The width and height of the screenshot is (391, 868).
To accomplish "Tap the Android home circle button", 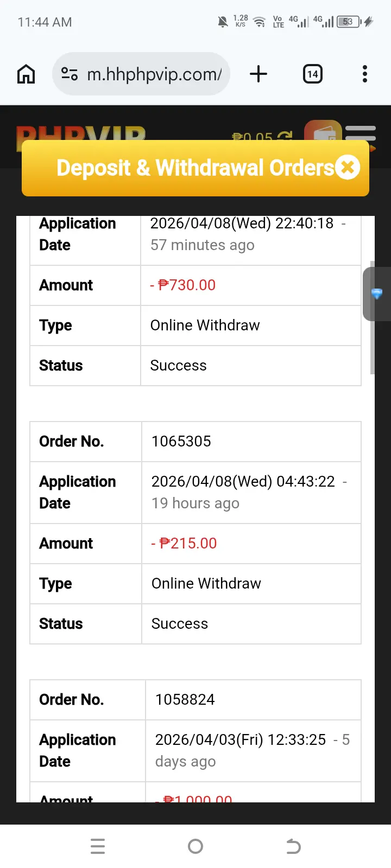I will point(195,846).
